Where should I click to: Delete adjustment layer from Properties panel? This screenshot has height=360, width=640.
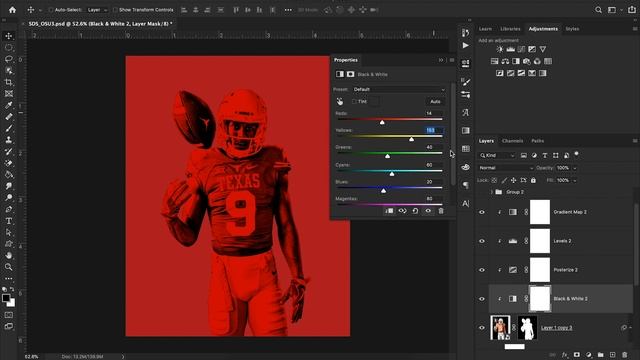(441, 211)
